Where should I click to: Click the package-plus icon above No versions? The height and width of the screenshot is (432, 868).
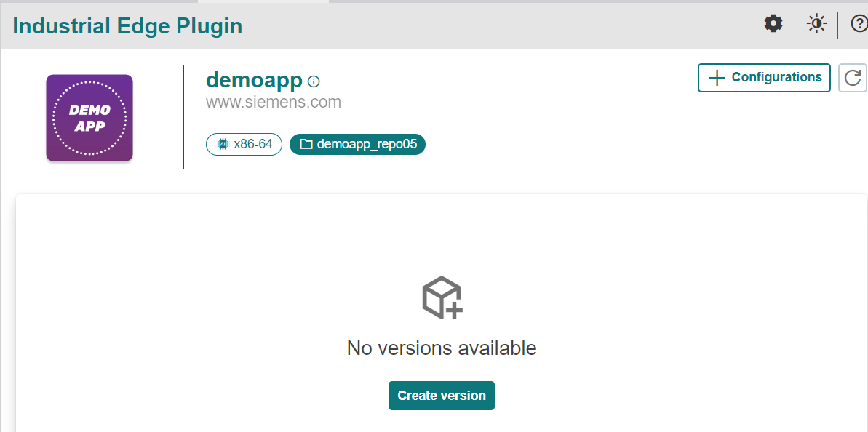point(442,297)
